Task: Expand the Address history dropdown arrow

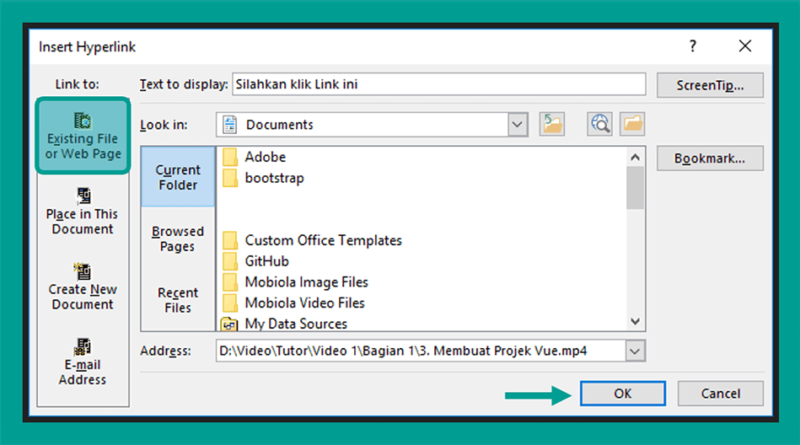Action: click(x=635, y=351)
